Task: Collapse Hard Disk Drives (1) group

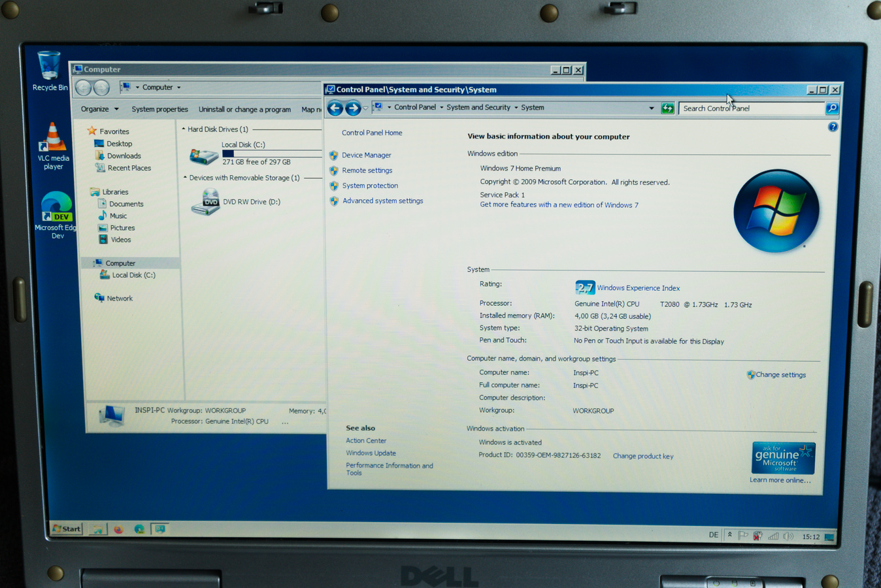Action: [x=184, y=129]
